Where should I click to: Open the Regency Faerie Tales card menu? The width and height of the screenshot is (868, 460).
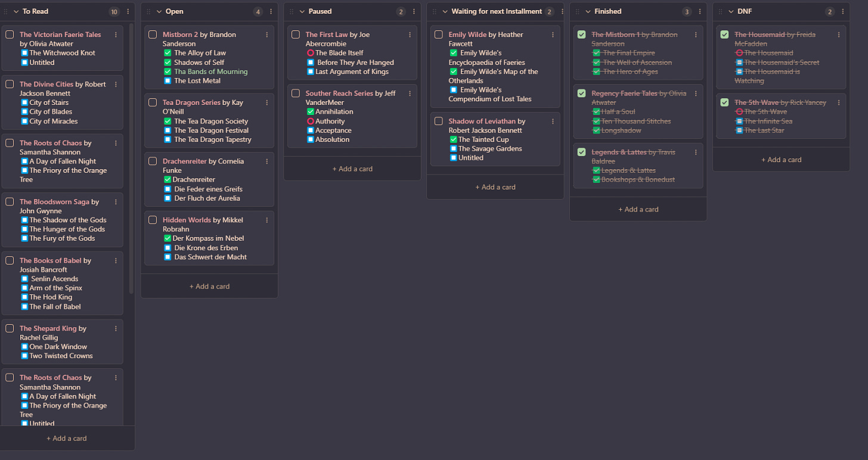696,94
